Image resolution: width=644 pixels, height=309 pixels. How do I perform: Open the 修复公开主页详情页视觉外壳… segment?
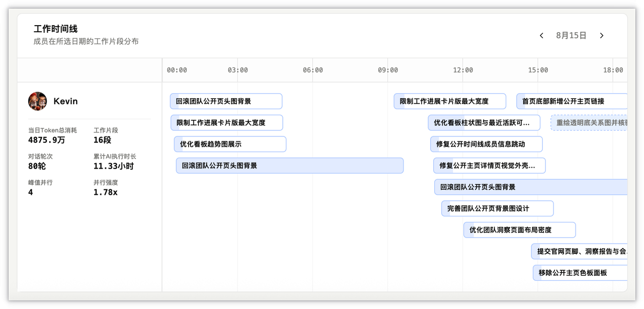(x=490, y=166)
